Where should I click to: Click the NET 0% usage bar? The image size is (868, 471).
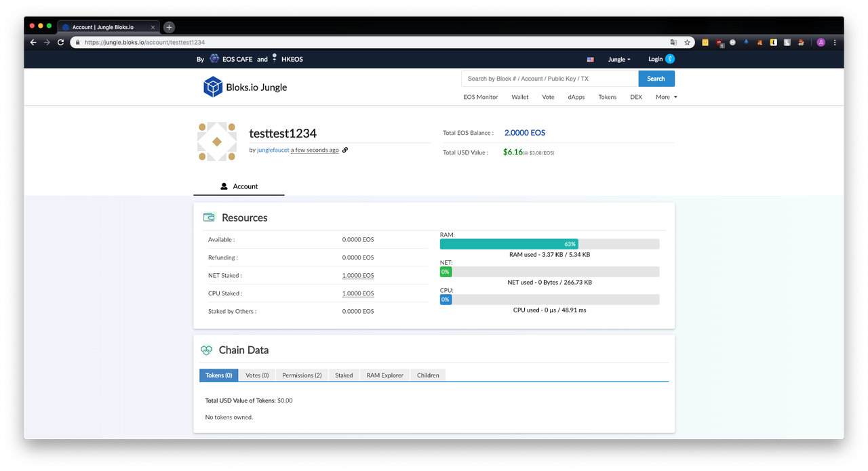549,272
